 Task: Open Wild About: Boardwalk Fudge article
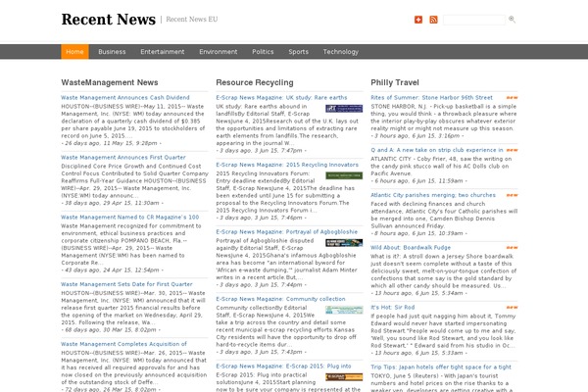[x=411, y=248]
